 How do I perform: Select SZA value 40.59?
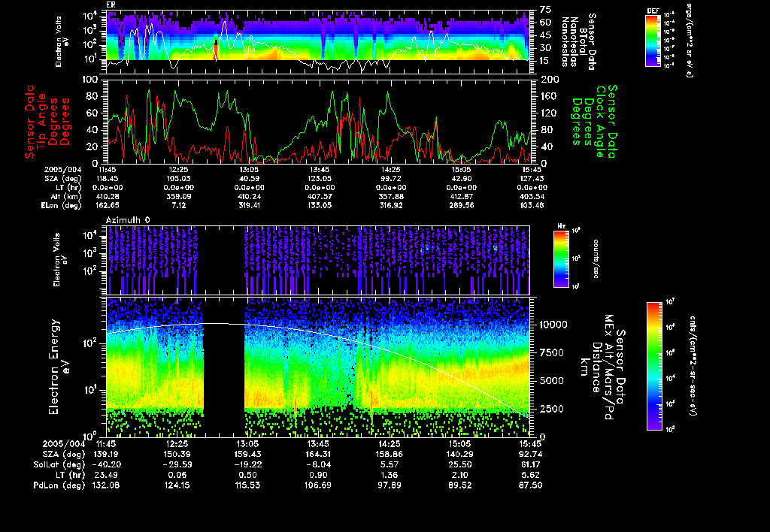[x=248, y=179]
